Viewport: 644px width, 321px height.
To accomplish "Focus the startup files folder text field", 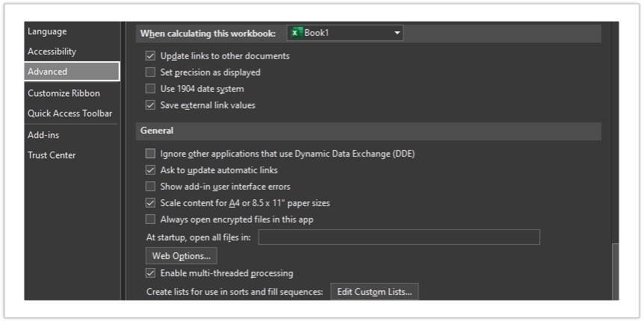I will click(399, 237).
